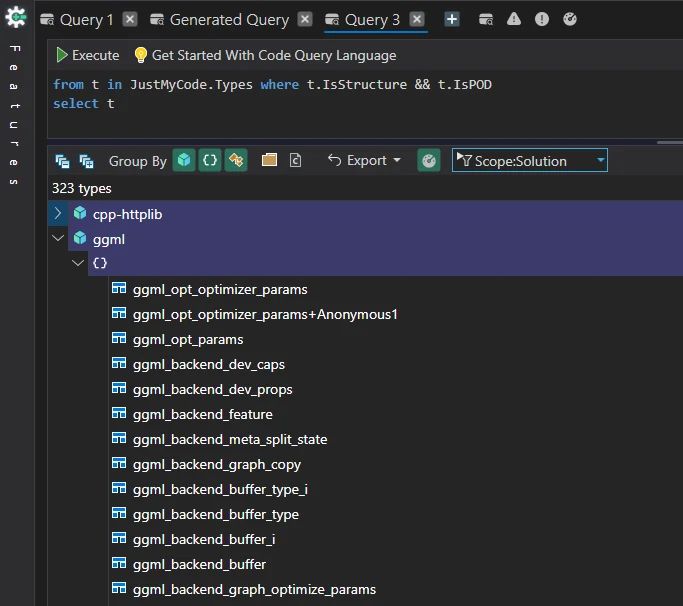Click the struct icon beside ggml_backend_graph_copy
Viewport: 683px width, 606px height.
pyautogui.click(x=119, y=463)
